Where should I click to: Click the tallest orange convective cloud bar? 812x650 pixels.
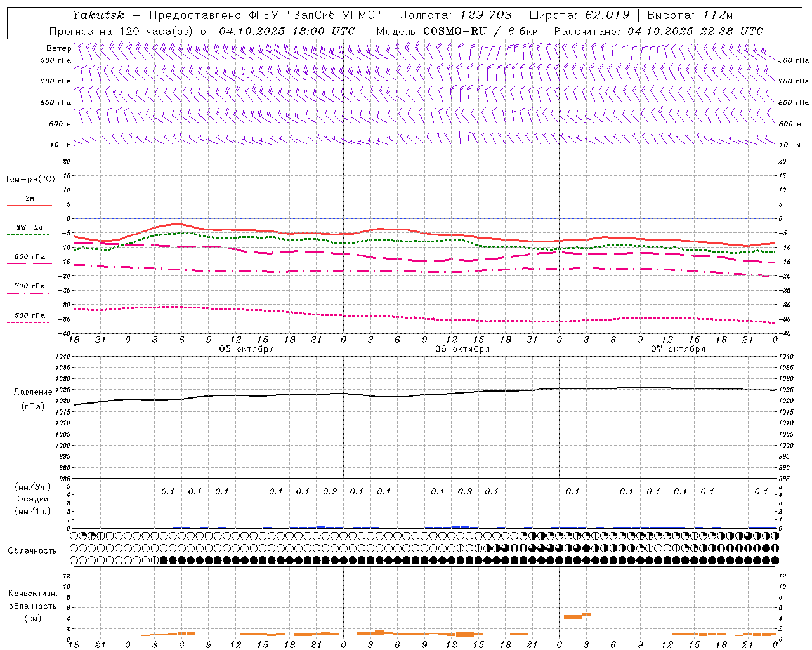[x=586, y=614]
